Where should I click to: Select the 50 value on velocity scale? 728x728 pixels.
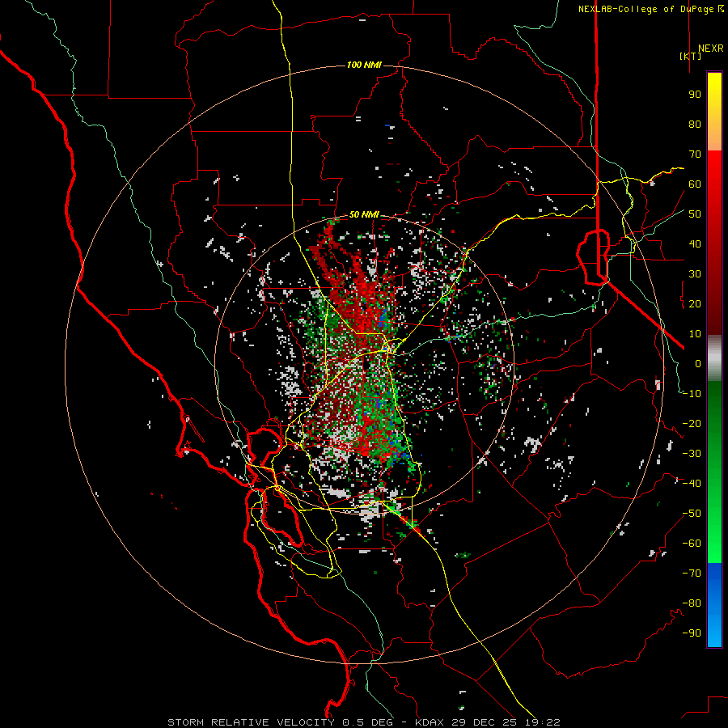[695, 214]
